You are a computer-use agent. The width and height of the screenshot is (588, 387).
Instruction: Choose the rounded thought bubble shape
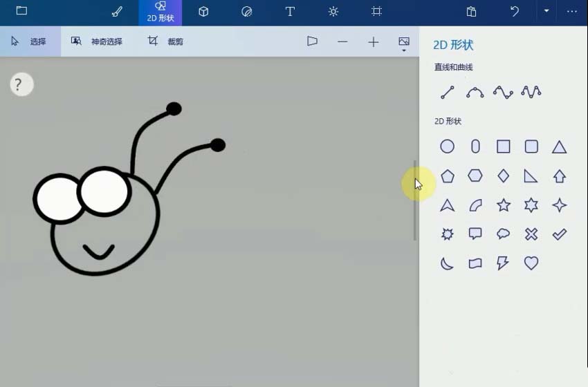point(503,234)
